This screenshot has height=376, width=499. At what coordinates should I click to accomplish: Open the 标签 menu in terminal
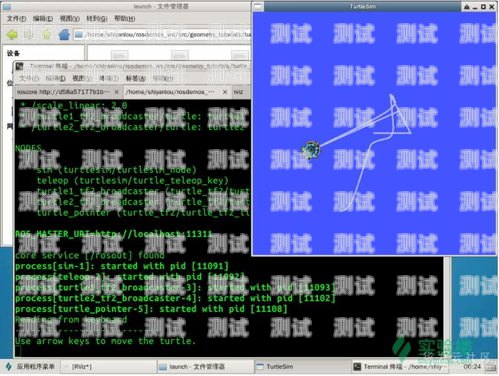coord(136,78)
